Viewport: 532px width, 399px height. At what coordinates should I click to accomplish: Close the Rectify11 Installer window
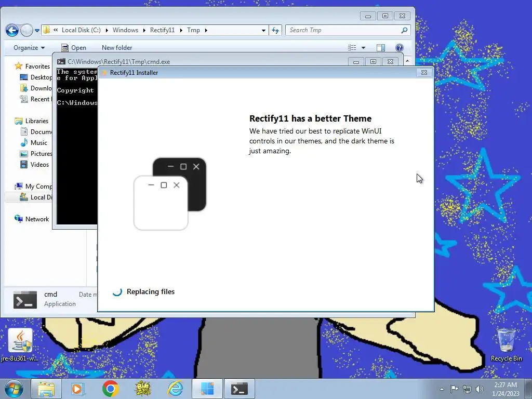pyautogui.click(x=424, y=72)
